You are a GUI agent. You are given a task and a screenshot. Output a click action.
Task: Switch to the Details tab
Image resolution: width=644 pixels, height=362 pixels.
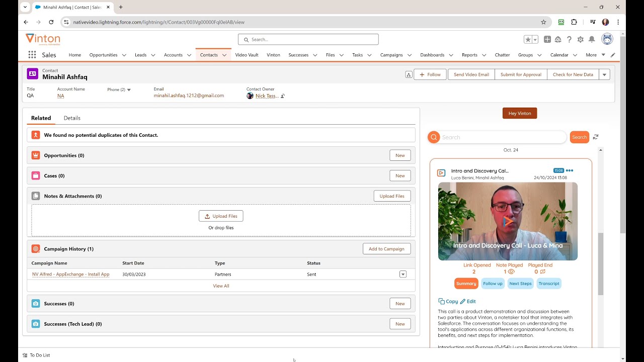(x=72, y=118)
